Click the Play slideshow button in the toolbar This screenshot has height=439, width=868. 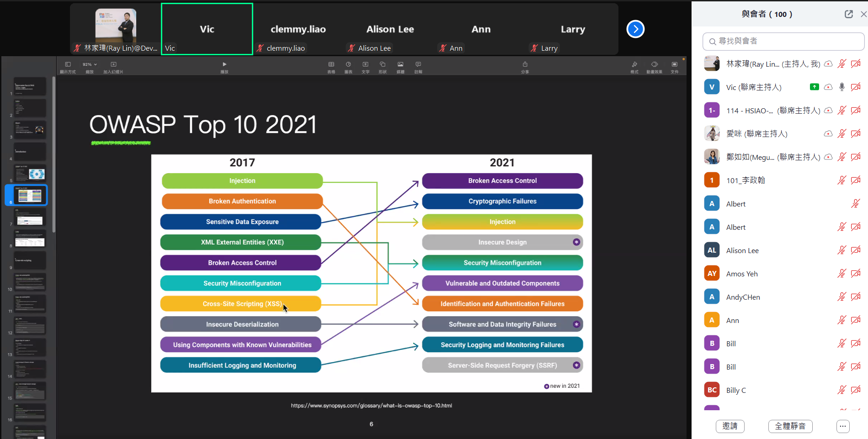tap(224, 65)
